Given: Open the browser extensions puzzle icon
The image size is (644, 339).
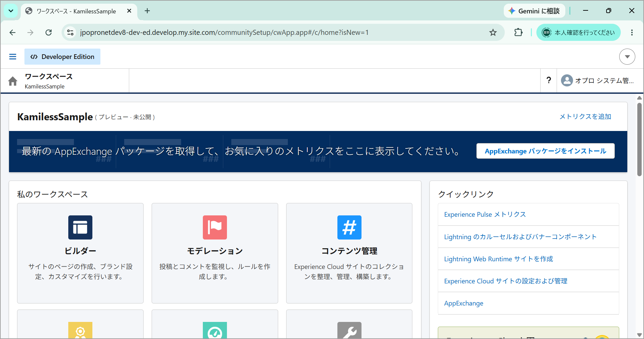Looking at the screenshot, I should [518, 32].
